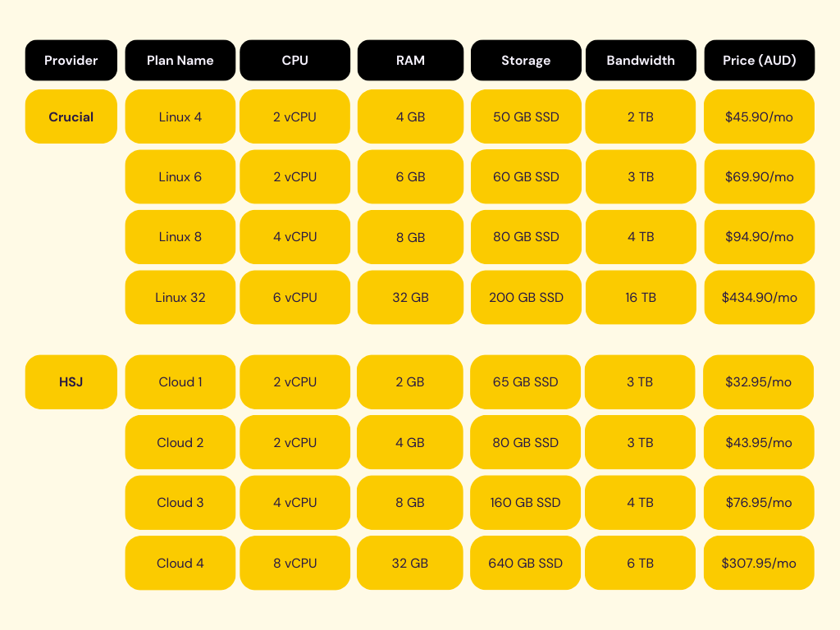840x630 pixels.
Task: Click the Cloud 4 plan name
Action: point(180,563)
